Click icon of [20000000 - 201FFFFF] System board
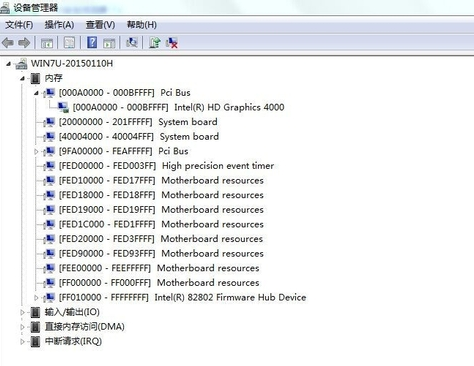Screen dimensions: 474x366 pos(49,122)
